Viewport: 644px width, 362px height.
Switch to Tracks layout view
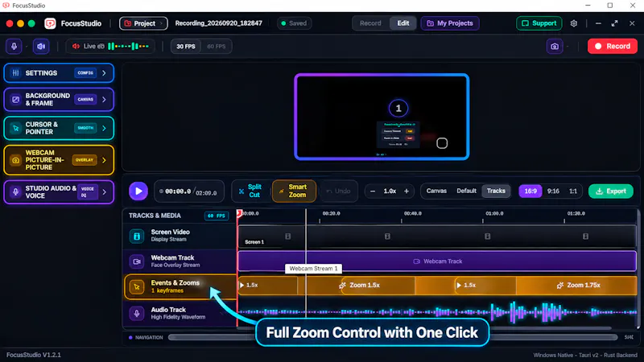(496, 191)
